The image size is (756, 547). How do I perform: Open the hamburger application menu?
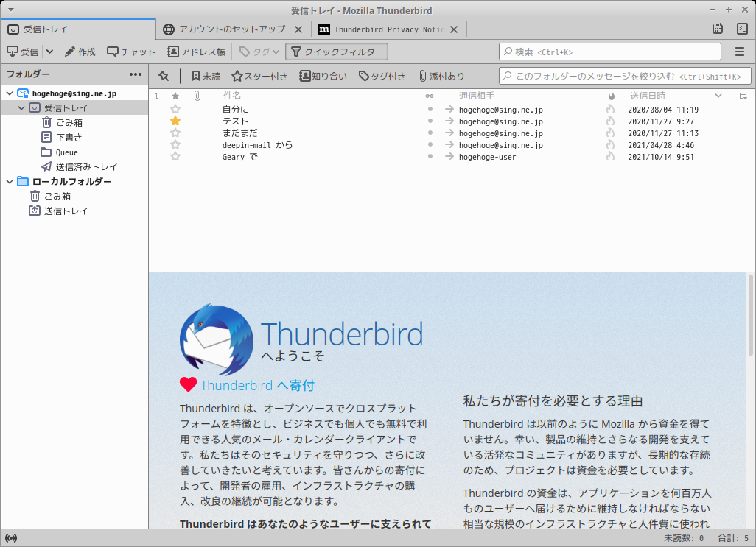click(740, 52)
